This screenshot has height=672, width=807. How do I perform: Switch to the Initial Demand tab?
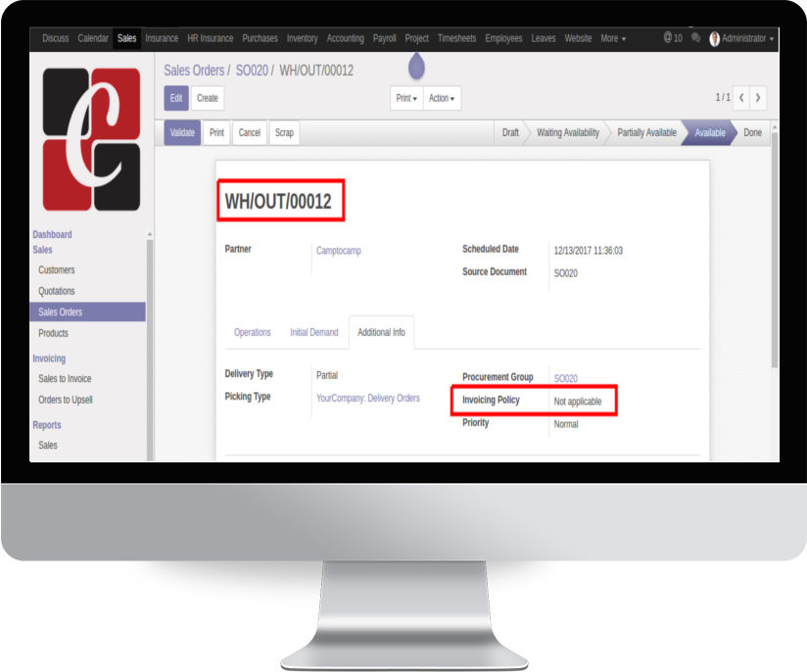[x=314, y=333]
